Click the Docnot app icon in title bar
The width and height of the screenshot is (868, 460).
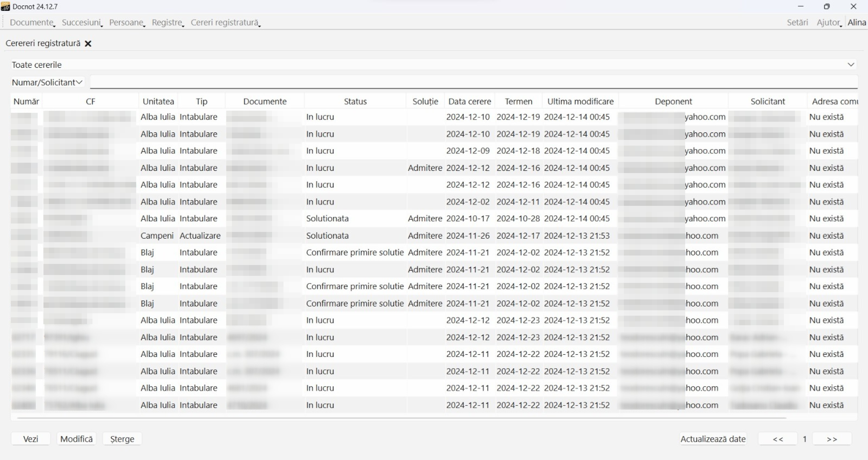[x=5, y=6]
